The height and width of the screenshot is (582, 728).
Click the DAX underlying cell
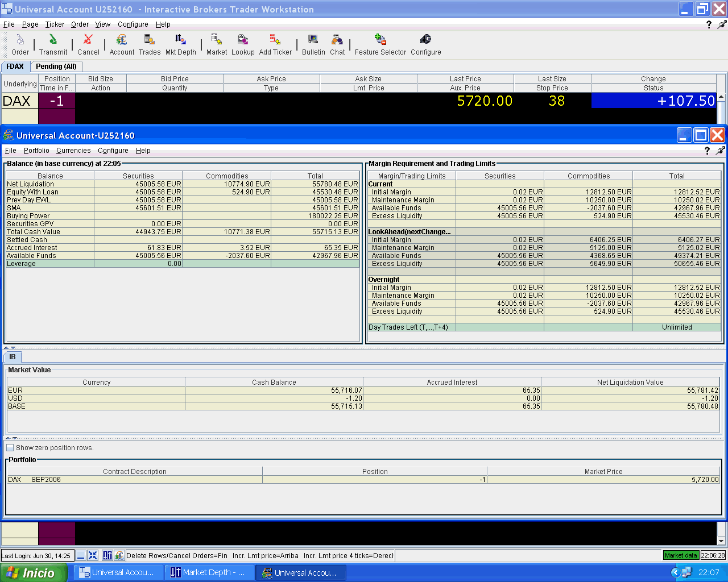19,101
